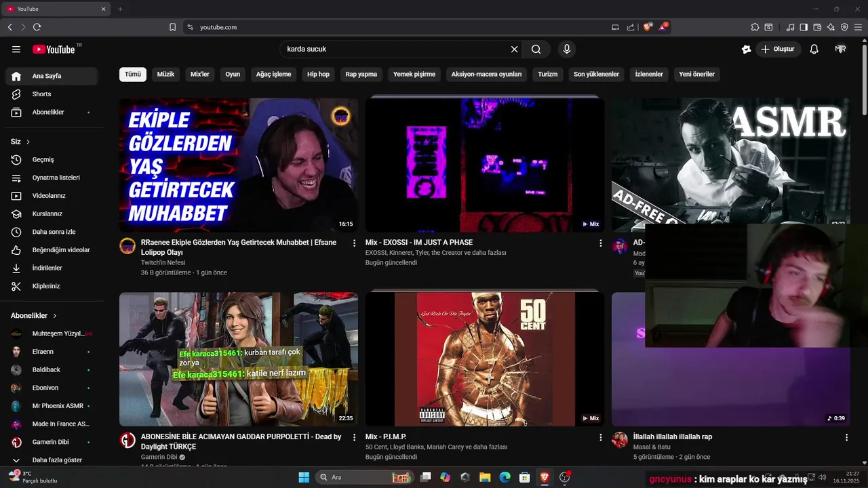868x488 pixels.
Task: Open more options for Mix - P.I.M.P.
Action: pyautogui.click(x=600, y=438)
